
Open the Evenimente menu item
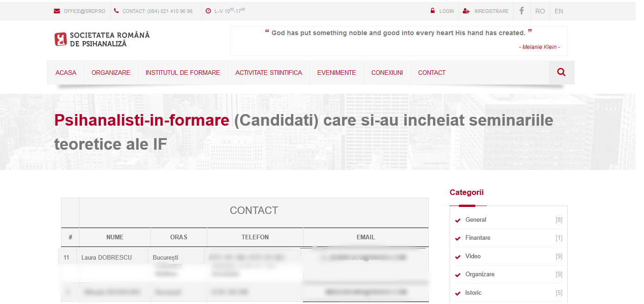pos(336,73)
